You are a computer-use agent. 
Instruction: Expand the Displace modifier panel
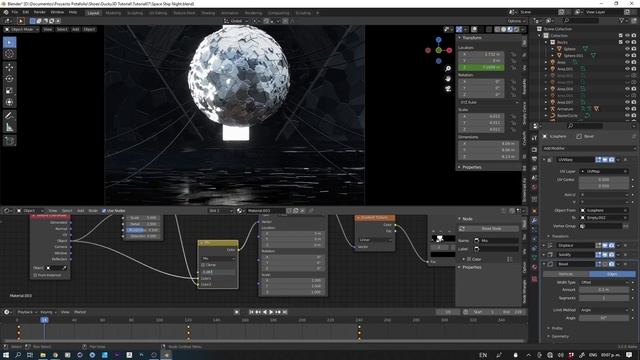tap(544, 245)
